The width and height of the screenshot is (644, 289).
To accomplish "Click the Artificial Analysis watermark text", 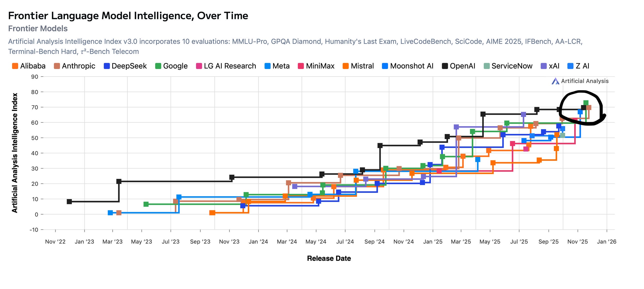I will point(585,81).
